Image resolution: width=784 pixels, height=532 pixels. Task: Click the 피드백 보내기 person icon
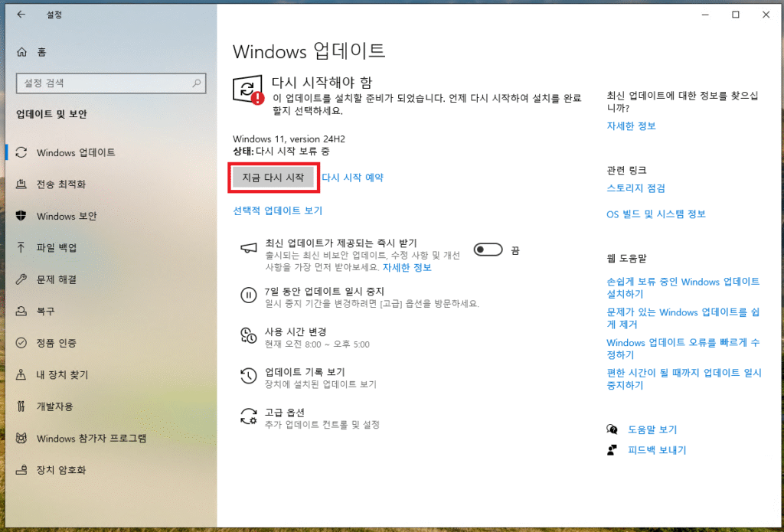[x=612, y=450]
